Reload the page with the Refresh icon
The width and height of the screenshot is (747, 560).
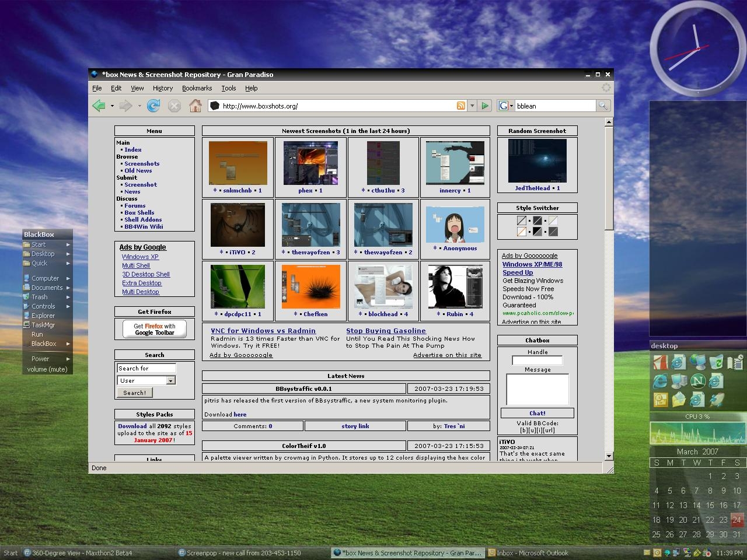(x=153, y=106)
